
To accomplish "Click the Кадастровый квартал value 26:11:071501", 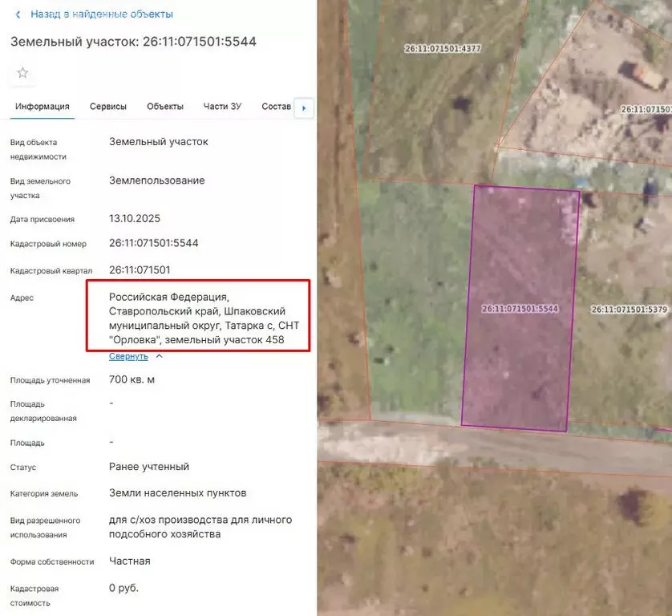I will click(x=140, y=270).
